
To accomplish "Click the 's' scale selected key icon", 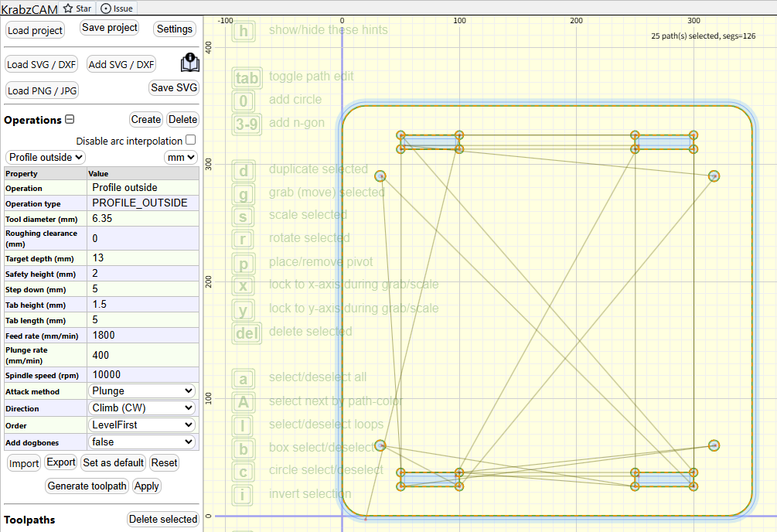I will [244, 217].
